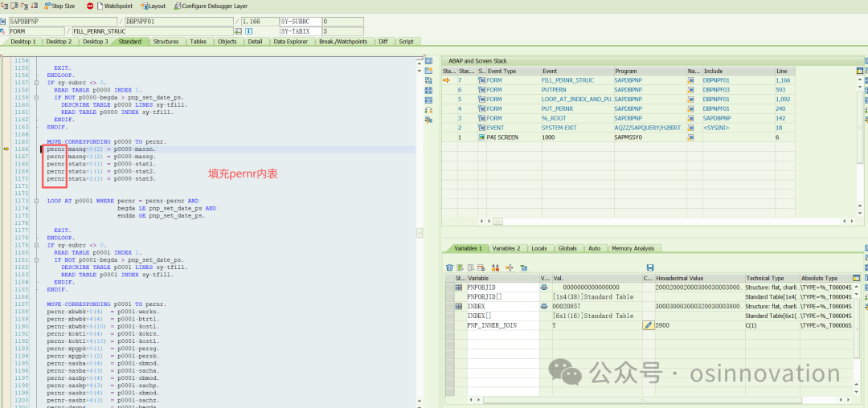
Task: Create a Watchpoint from the toolbar
Action: click(115, 6)
